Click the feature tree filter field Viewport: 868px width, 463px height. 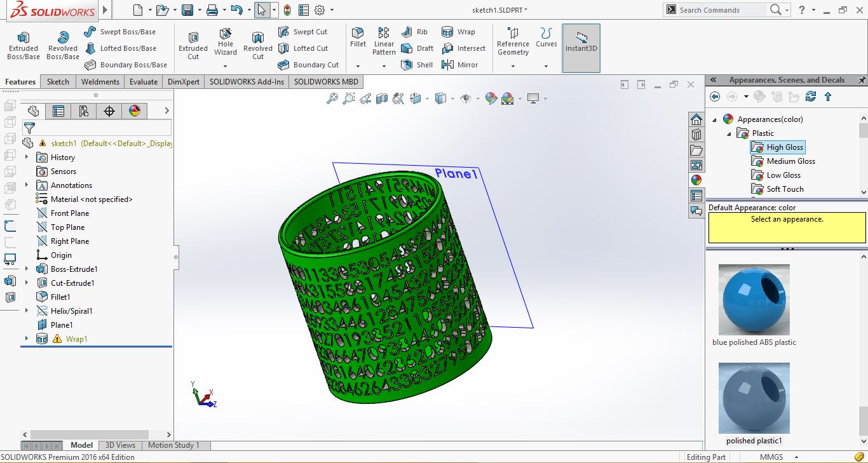coord(97,128)
